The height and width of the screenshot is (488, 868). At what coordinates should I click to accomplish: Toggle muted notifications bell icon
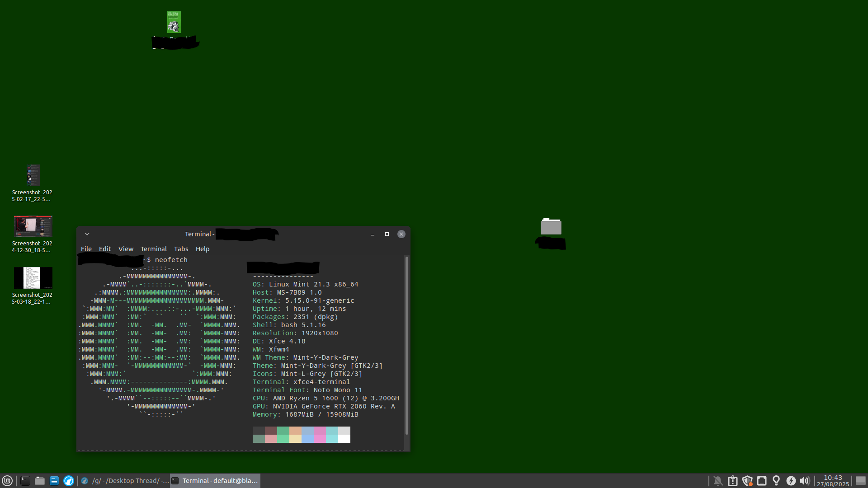click(x=718, y=481)
